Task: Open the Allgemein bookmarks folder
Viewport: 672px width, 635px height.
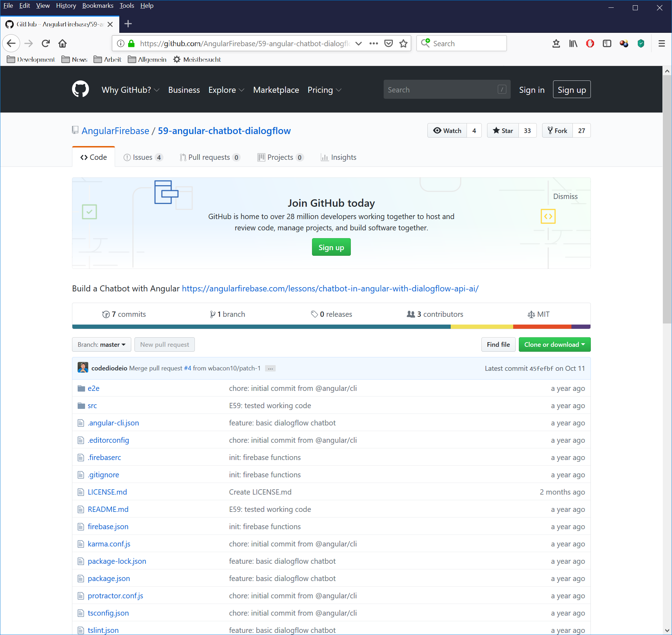Action: (x=147, y=59)
